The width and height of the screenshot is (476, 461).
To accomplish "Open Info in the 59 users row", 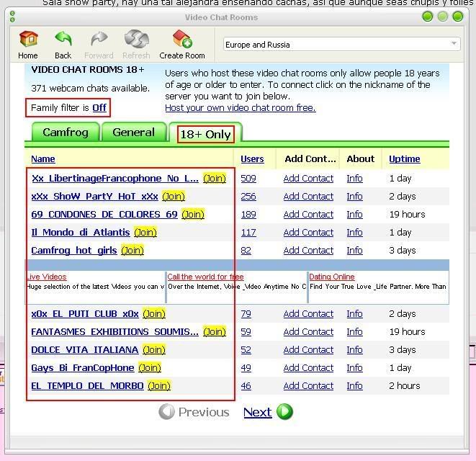I will [x=354, y=331].
